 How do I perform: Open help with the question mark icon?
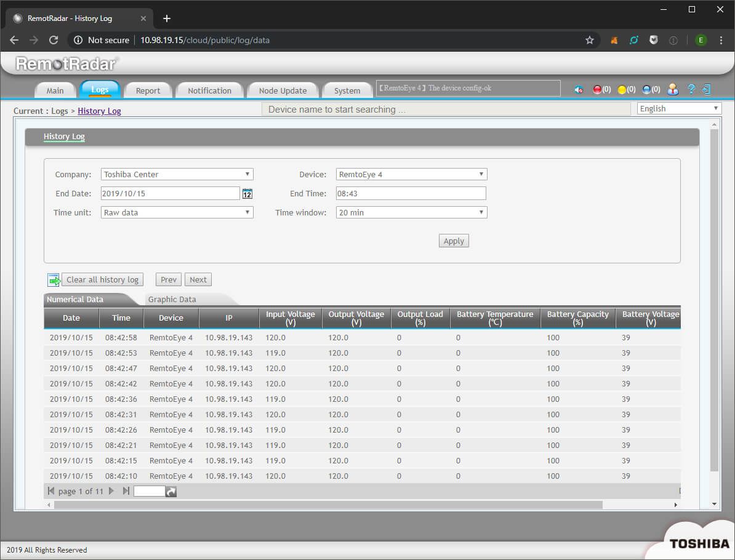click(691, 90)
